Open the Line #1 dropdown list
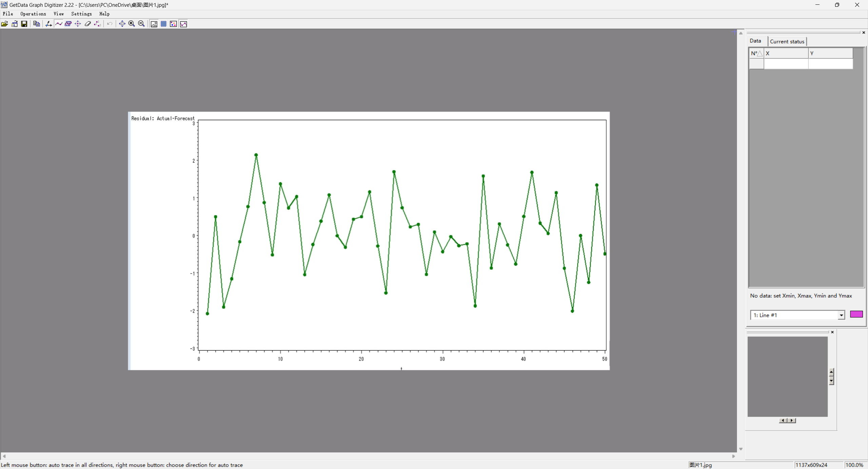The height and width of the screenshot is (469, 868). tap(841, 315)
